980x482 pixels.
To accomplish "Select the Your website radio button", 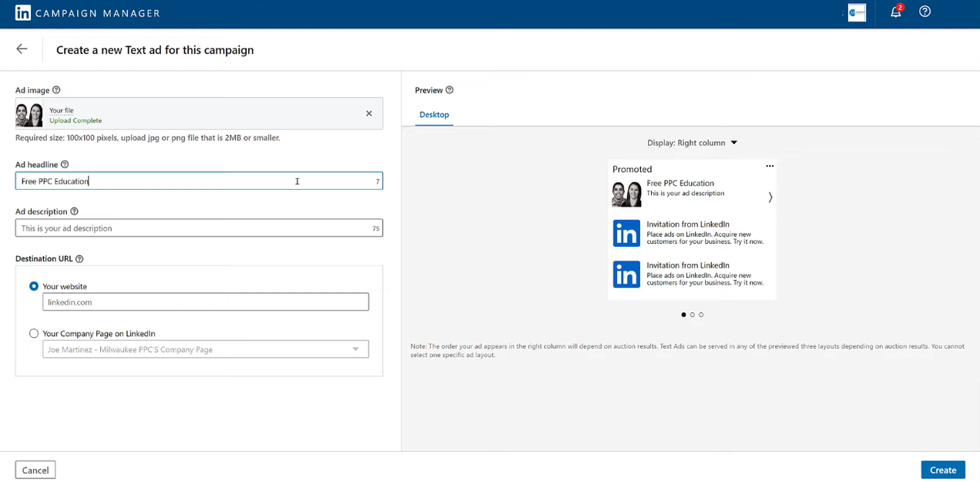I will point(34,286).
